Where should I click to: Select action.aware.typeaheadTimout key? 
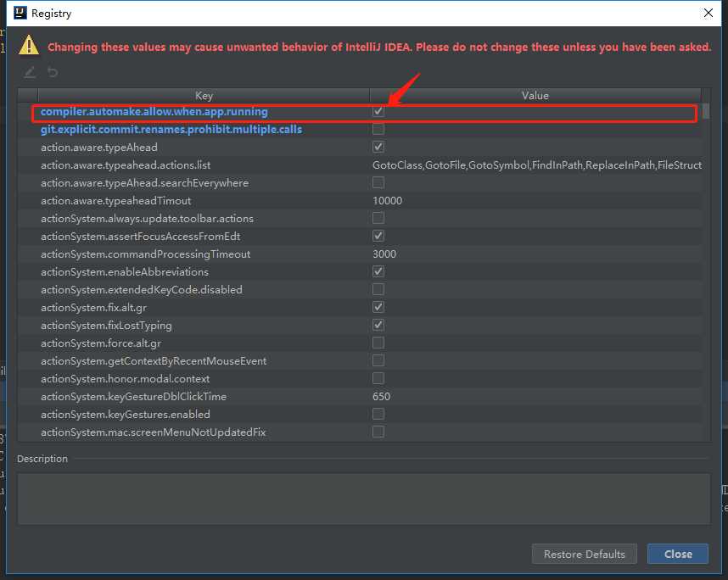click(115, 200)
